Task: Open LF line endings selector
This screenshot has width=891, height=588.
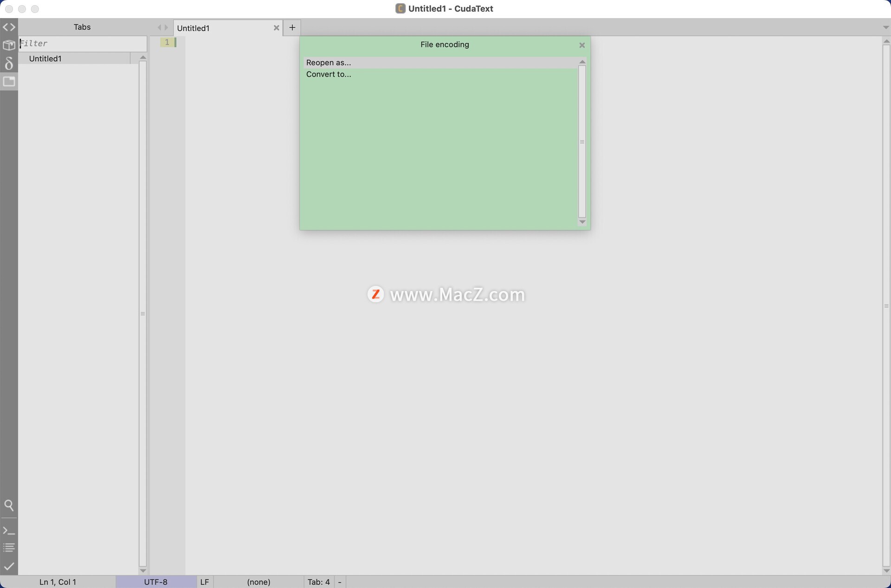Action: 205,582
